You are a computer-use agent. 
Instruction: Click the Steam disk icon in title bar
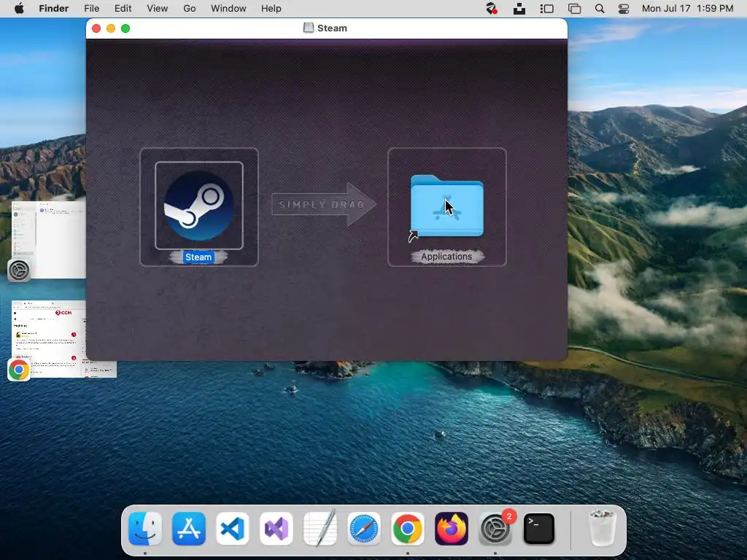309,28
